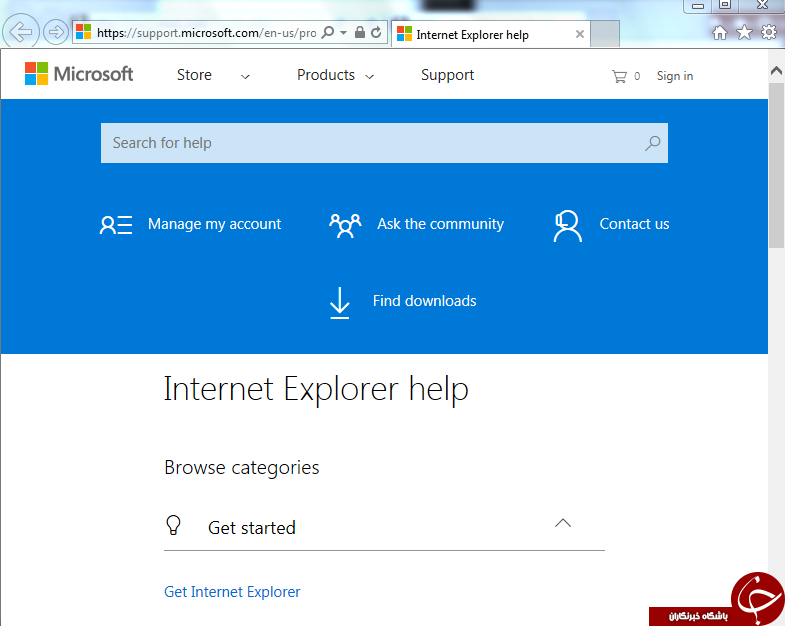Close the Internet Explorer help tab
Screen dimensions: 785x626
[x=580, y=34]
